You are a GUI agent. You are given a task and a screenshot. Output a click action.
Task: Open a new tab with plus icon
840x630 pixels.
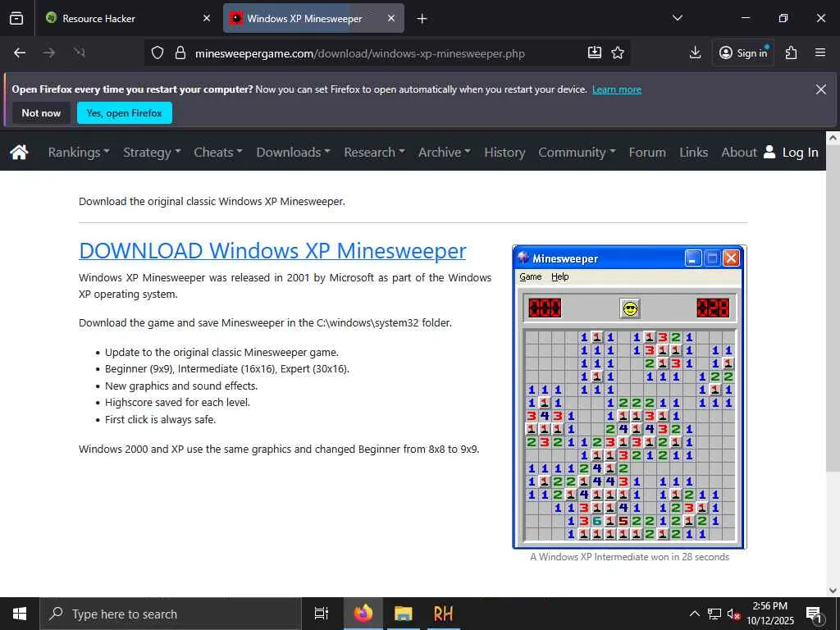point(422,19)
